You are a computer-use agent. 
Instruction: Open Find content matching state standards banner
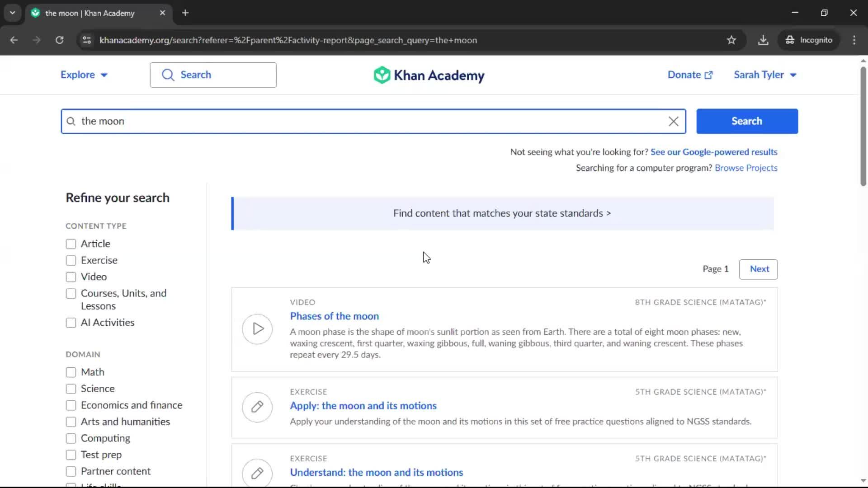coord(502,213)
